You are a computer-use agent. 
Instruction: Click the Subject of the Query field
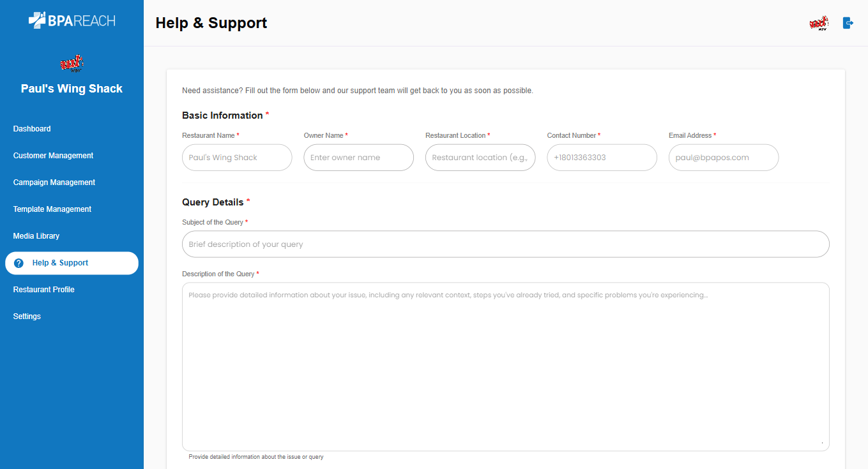point(505,244)
